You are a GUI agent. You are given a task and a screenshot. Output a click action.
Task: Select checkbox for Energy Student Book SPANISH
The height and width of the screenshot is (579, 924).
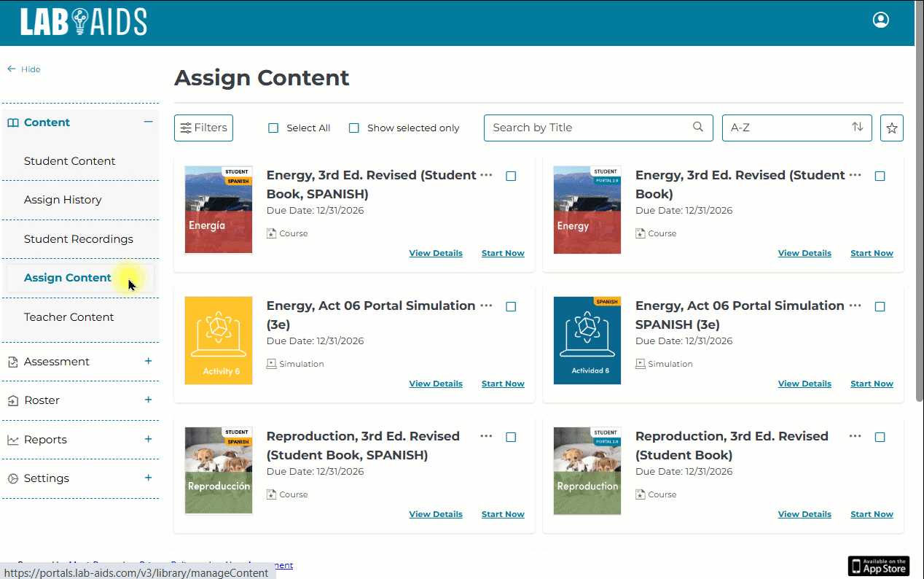pyautogui.click(x=511, y=176)
